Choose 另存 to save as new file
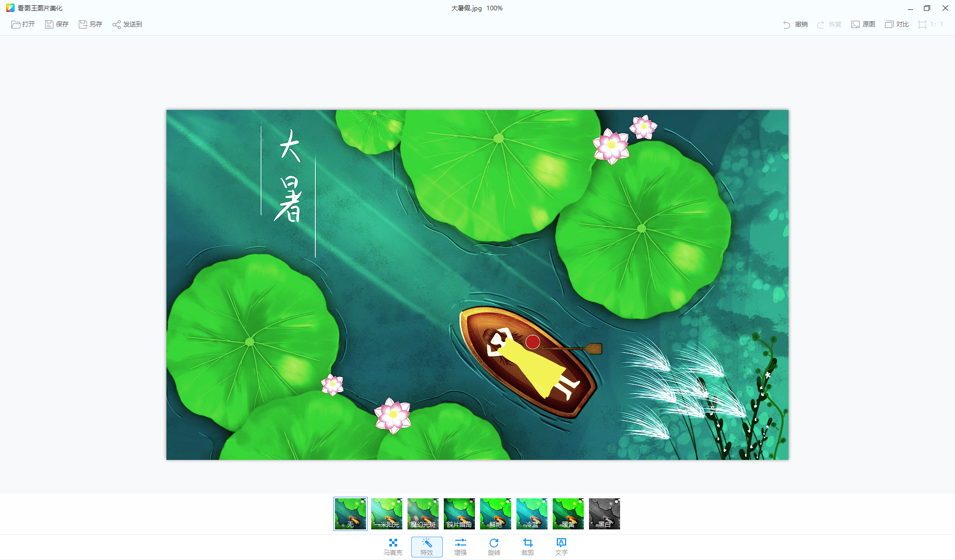The image size is (955, 560). click(90, 24)
